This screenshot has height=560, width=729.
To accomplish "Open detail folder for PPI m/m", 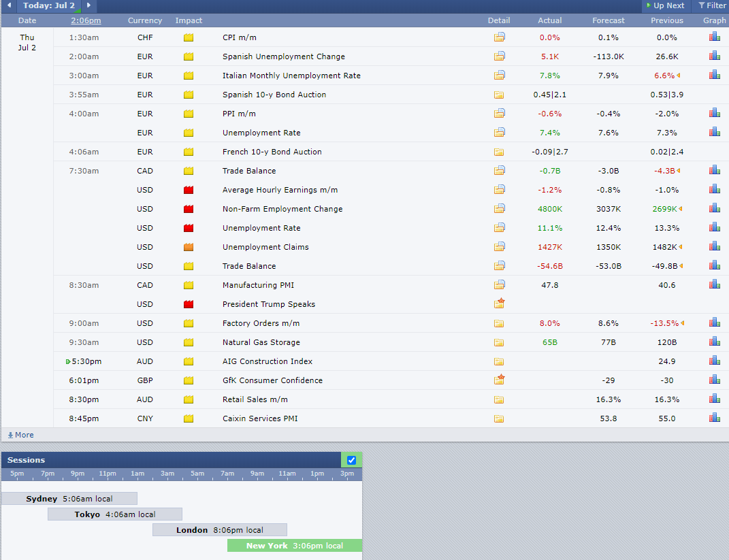I will click(499, 114).
